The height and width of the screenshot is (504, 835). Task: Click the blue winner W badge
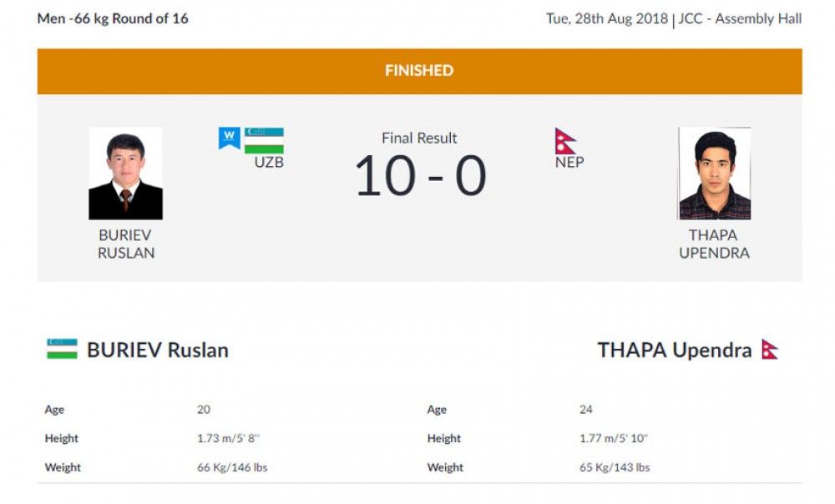pyautogui.click(x=229, y=138)
